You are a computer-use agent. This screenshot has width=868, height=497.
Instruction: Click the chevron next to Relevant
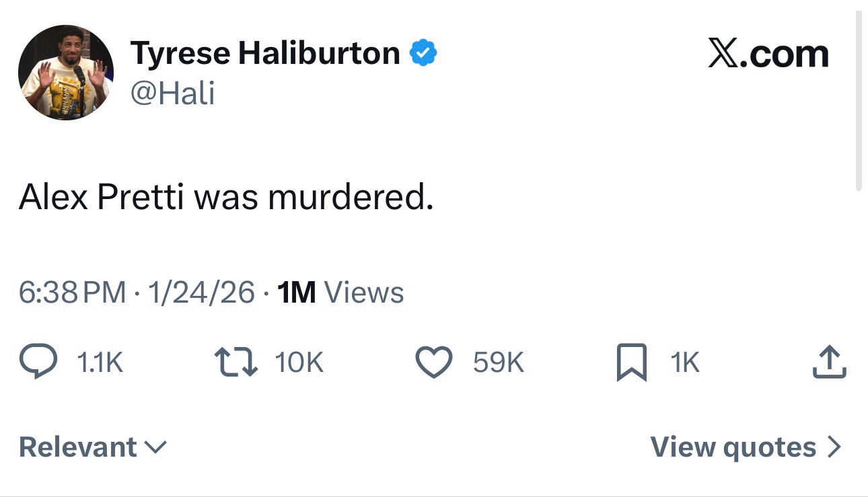(156, 447)
